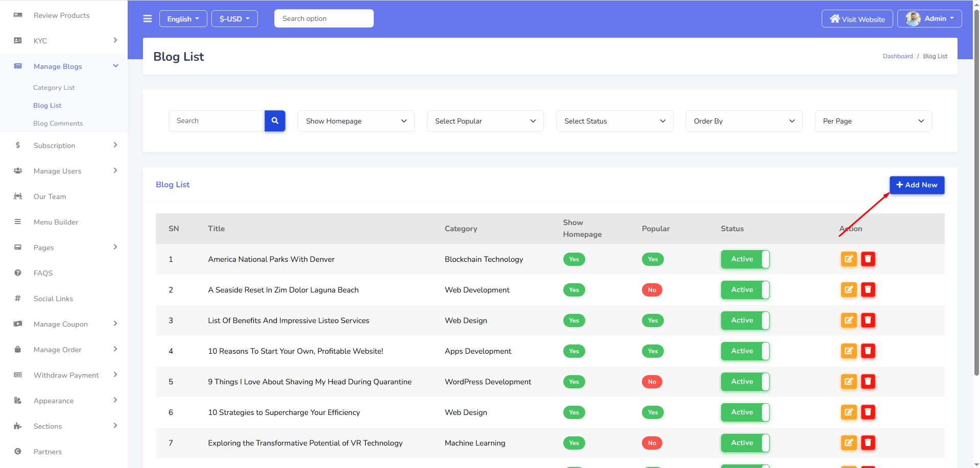
Task: Delete A Seaside Reset In Zim Dolor blog
Action: (x=868, y=290)
